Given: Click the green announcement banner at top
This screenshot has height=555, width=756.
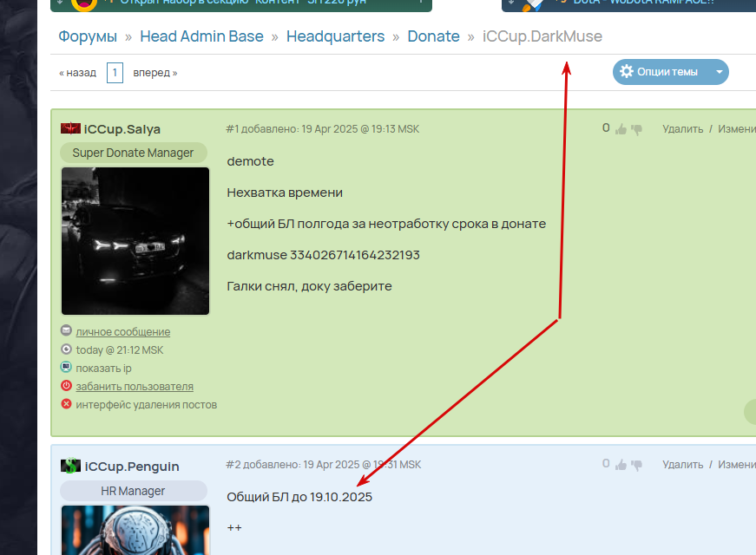Looking at the screenshot, I should pos(241,5).
